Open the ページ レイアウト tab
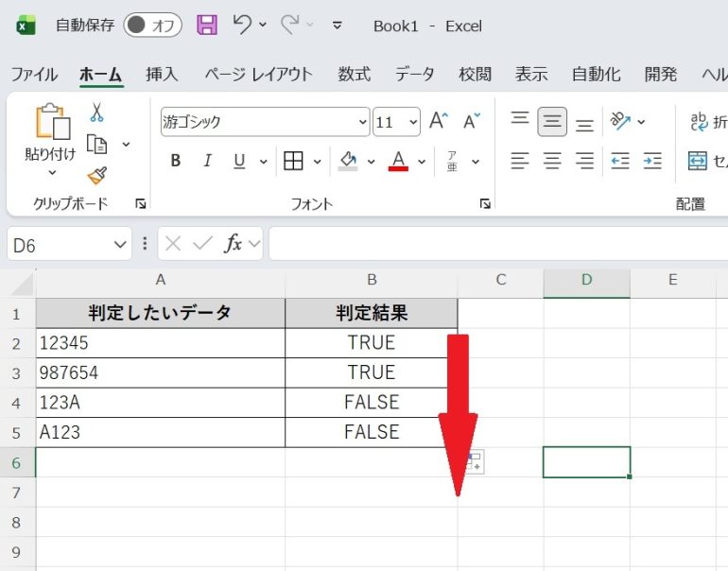728x571 pixels. [259, 75]
